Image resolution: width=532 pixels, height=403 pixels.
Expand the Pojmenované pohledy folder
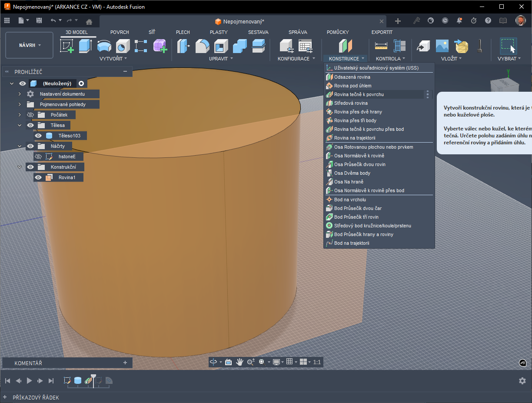[x=20, y=104]
